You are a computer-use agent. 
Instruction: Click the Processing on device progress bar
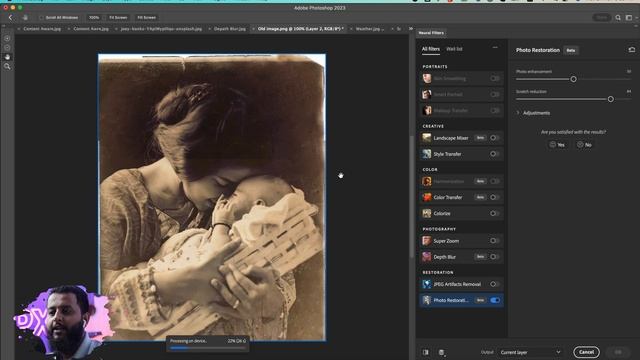(x=207, y=348)
